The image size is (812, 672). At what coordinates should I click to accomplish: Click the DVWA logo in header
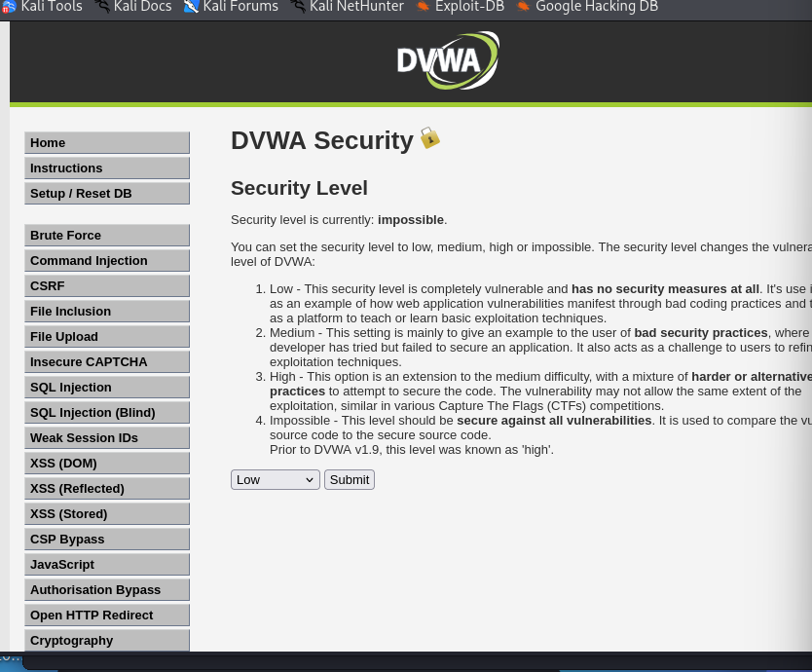click(448, 60)
